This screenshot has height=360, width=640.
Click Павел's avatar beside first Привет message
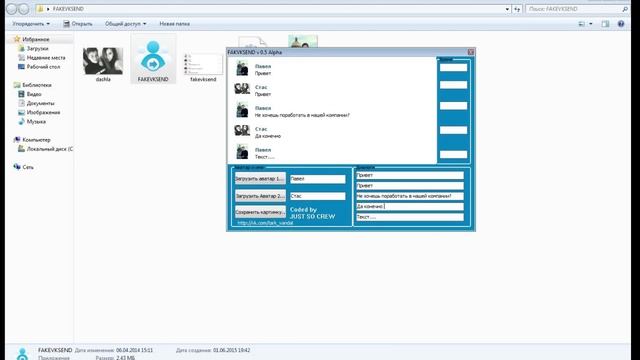(242, 68)
